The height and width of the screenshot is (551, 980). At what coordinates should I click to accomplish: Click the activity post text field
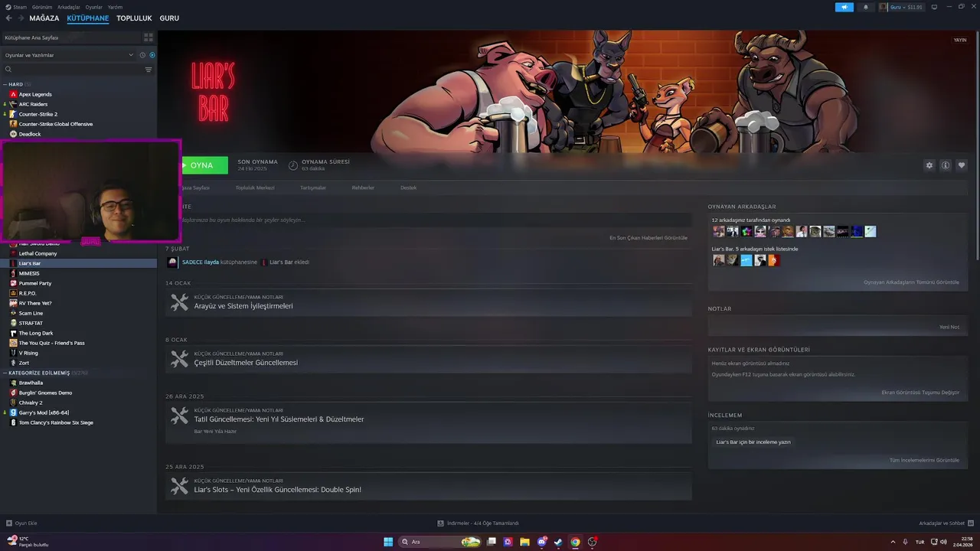click(x=429, y=220)
